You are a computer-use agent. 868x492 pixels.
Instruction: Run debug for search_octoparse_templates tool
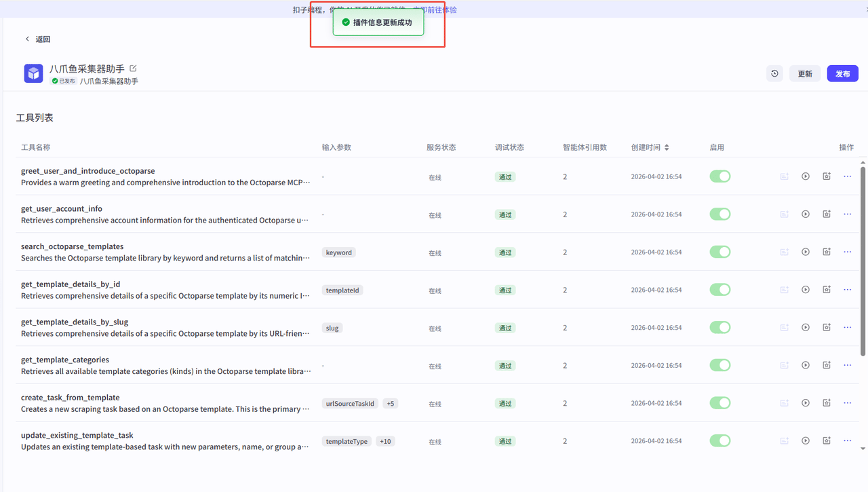[806, 252]
